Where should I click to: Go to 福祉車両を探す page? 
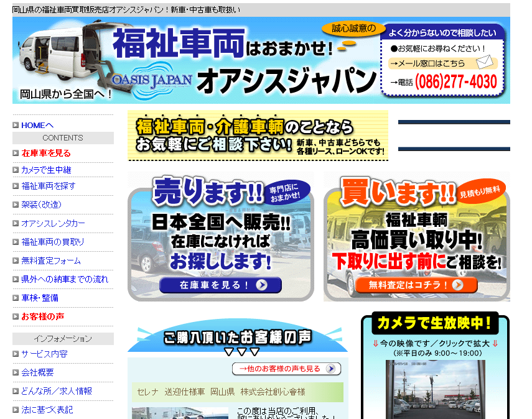coord(49,186)
